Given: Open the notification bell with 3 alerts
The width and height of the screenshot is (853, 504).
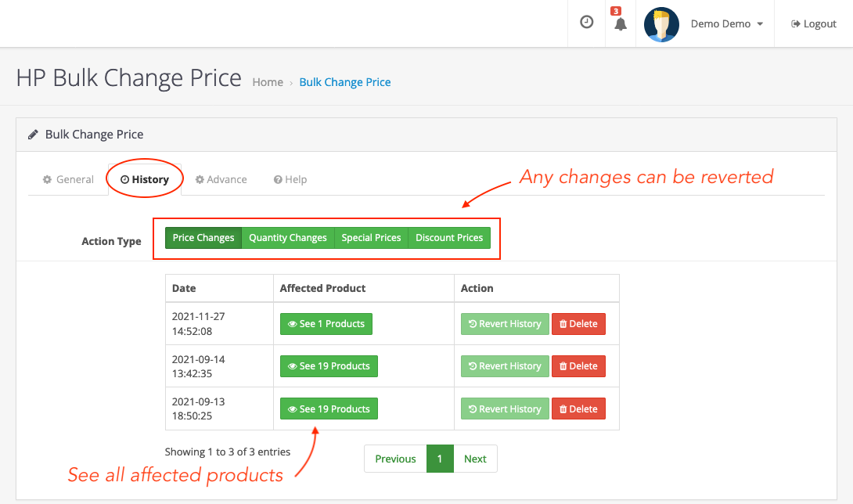Looking at the screenshot, I should [620, 24].
